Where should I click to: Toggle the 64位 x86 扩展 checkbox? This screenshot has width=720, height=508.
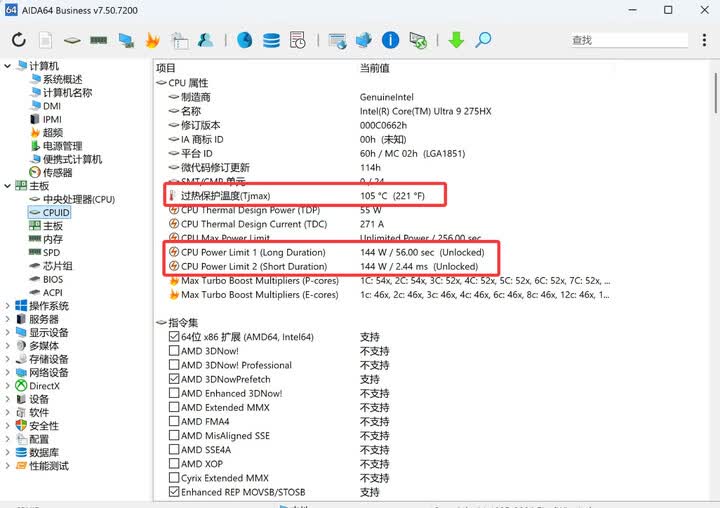[x=174, y=337]
